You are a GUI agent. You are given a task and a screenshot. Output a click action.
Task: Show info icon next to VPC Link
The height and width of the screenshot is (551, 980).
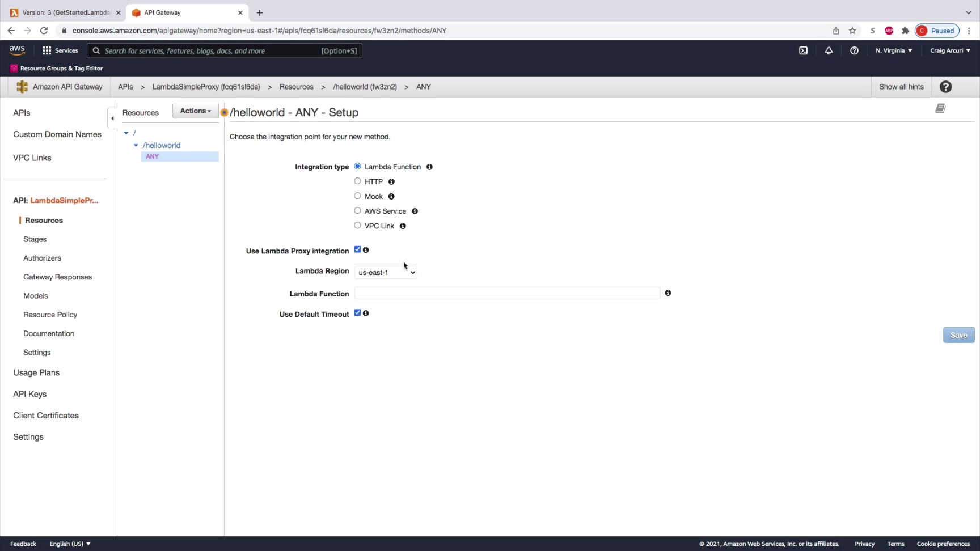tap(403, 226)
